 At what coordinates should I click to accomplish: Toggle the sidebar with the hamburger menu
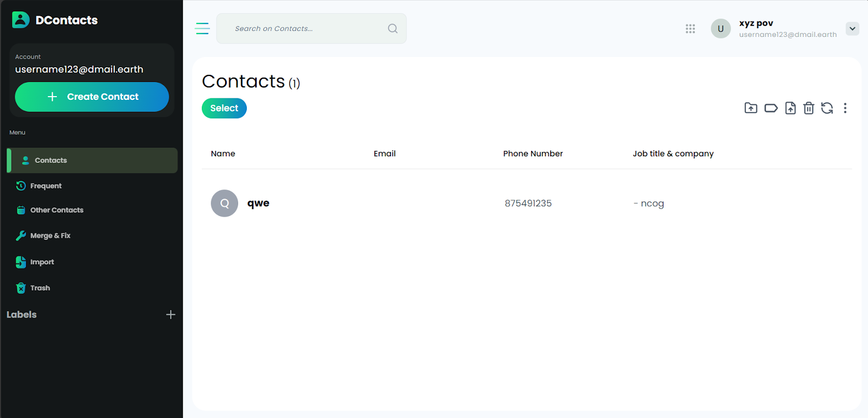pyautogui.click(x=202, y=28)
